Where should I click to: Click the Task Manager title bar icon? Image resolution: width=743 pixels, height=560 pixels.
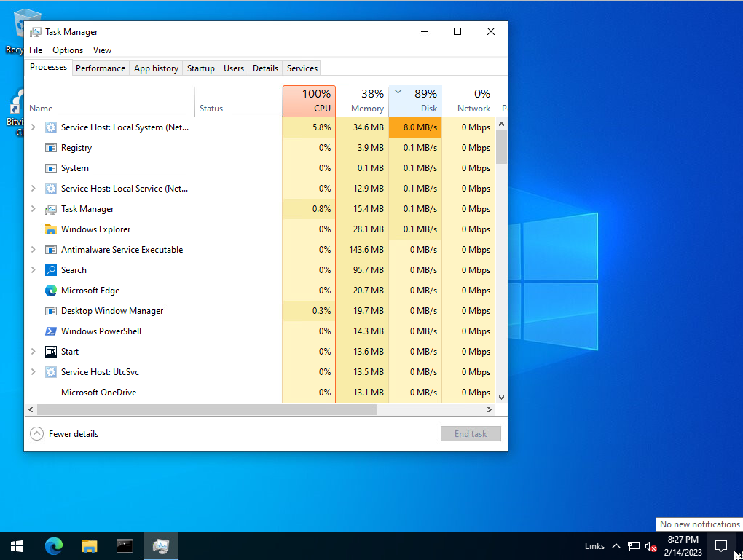pos(36,32)
